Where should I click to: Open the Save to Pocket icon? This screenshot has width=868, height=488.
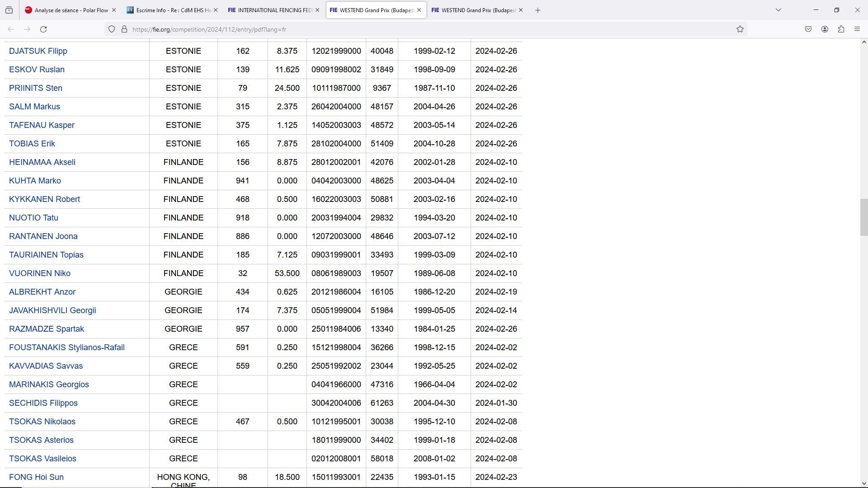808,29
